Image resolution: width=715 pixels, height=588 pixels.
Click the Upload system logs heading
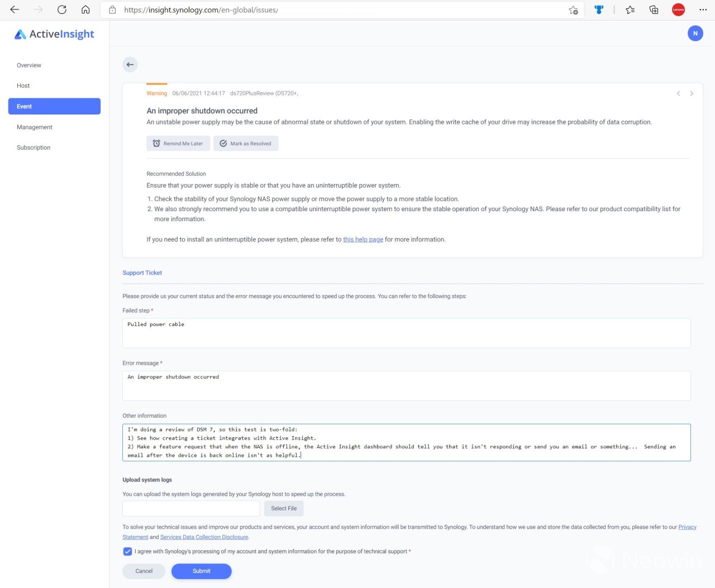(147, 480)
